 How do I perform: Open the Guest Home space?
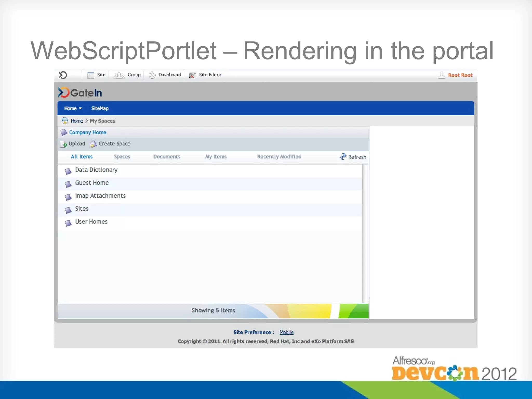point(92,183)
